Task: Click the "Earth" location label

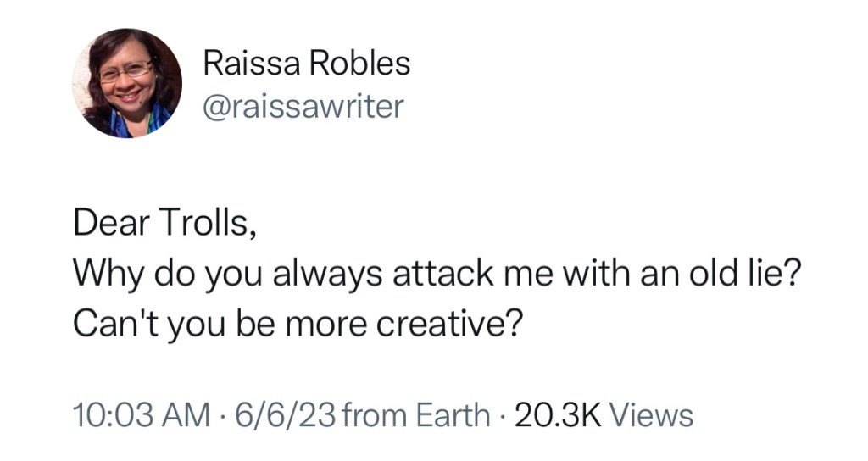Action: tap(450, 415)
